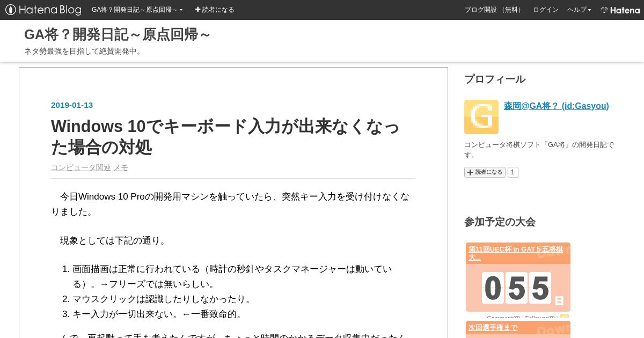Click list item マウスクリックは認識したりしなかったり。
644x338 pixels.
163,299
